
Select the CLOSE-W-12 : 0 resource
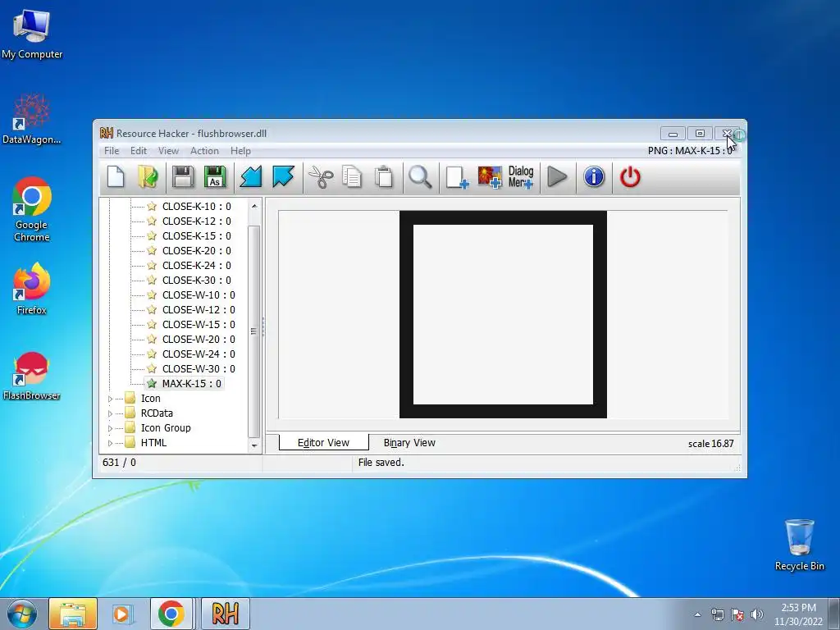click(199, 309)
